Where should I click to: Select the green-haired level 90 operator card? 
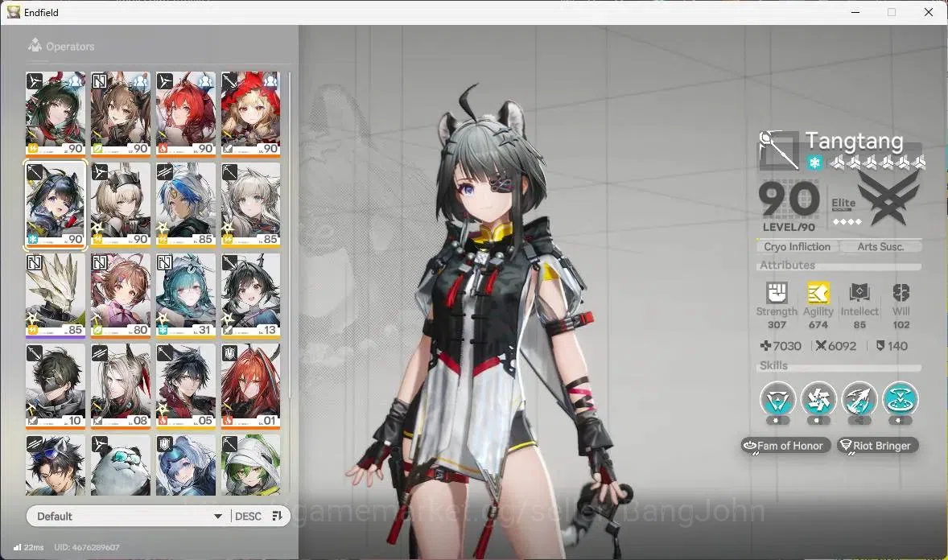click(55, 113)
